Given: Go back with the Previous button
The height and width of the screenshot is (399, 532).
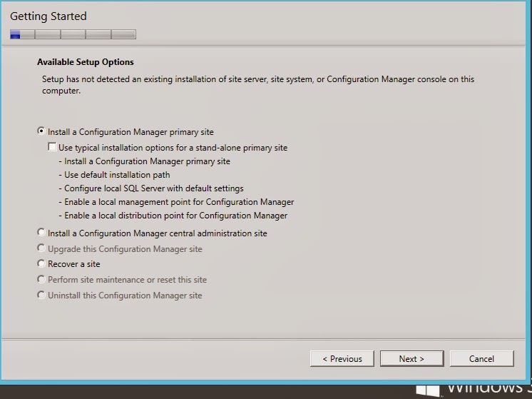Looking at the screenshot, I should [x=342, y=358].
